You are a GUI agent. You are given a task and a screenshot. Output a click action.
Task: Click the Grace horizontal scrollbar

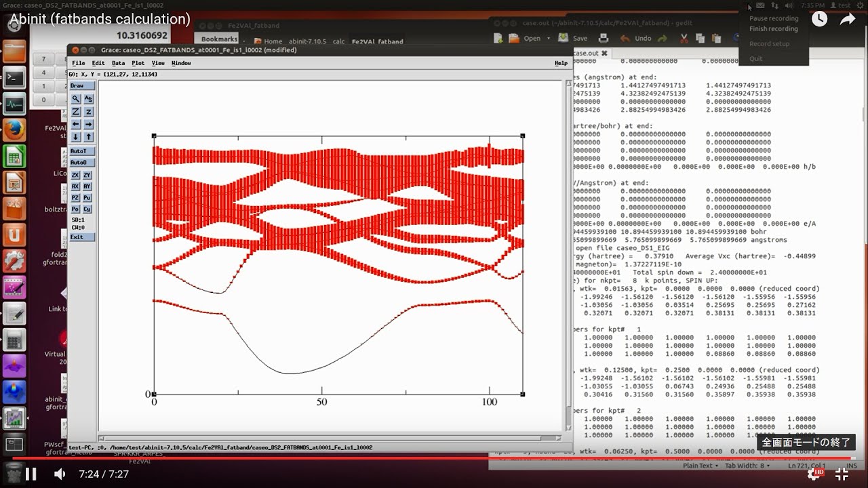(x=331, y=438)
